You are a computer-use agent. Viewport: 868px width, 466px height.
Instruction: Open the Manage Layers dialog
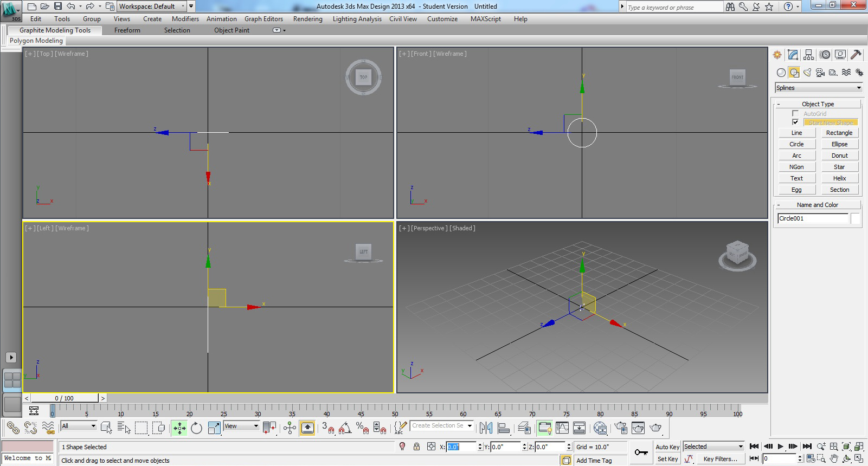pyautogui.click(x=524, y=428)
